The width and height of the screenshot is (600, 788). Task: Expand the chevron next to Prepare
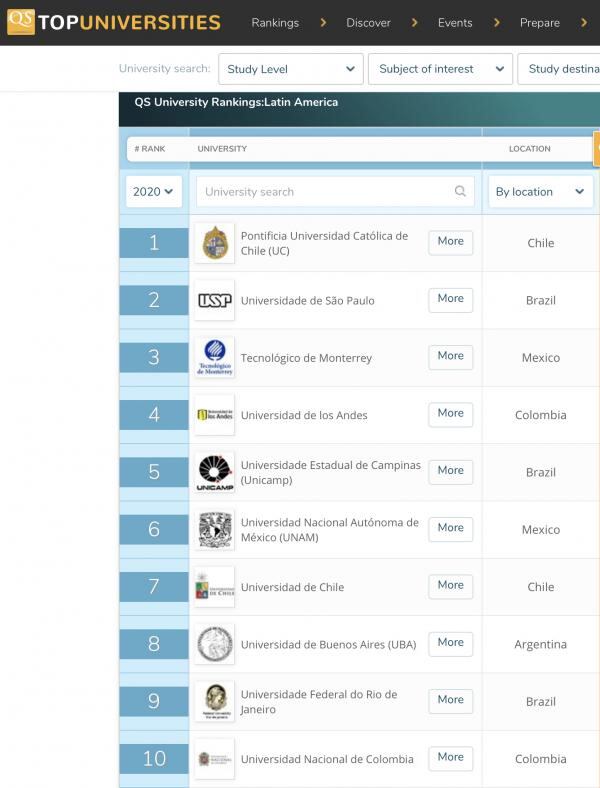click(583, 23)
